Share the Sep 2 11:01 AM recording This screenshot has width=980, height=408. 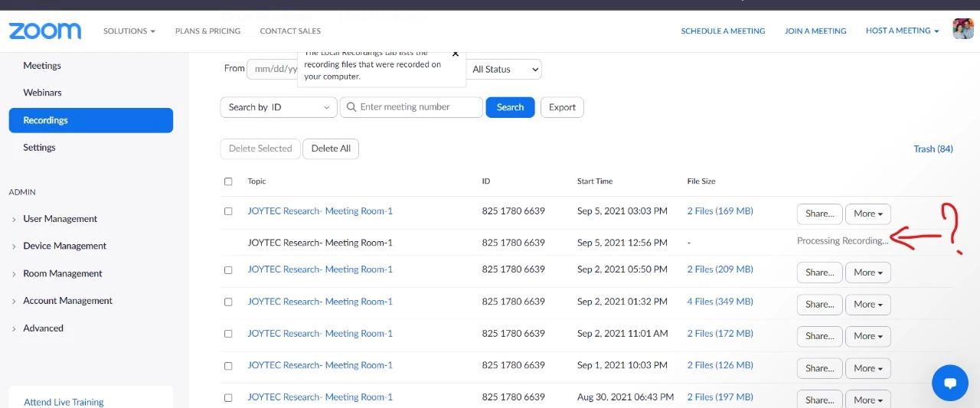point(820,336)
